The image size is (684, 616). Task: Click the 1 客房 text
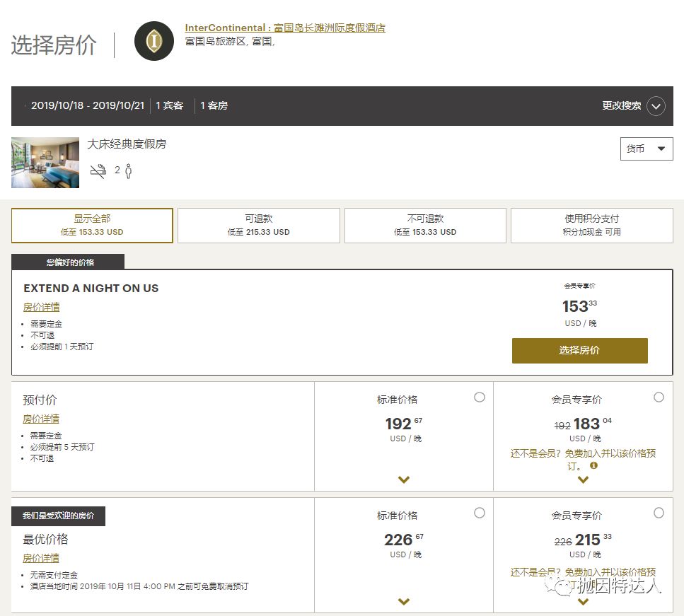point(214,105)
